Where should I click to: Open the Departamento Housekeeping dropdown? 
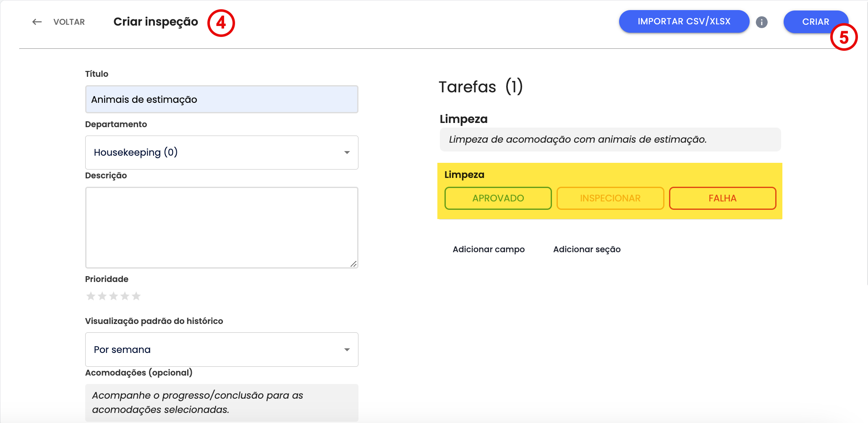point(222,152)
